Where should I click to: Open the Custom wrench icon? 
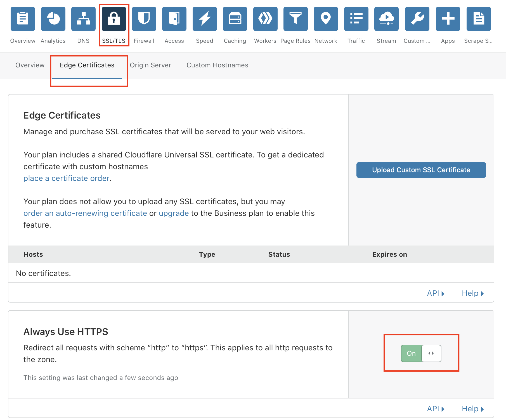point(417,19)
